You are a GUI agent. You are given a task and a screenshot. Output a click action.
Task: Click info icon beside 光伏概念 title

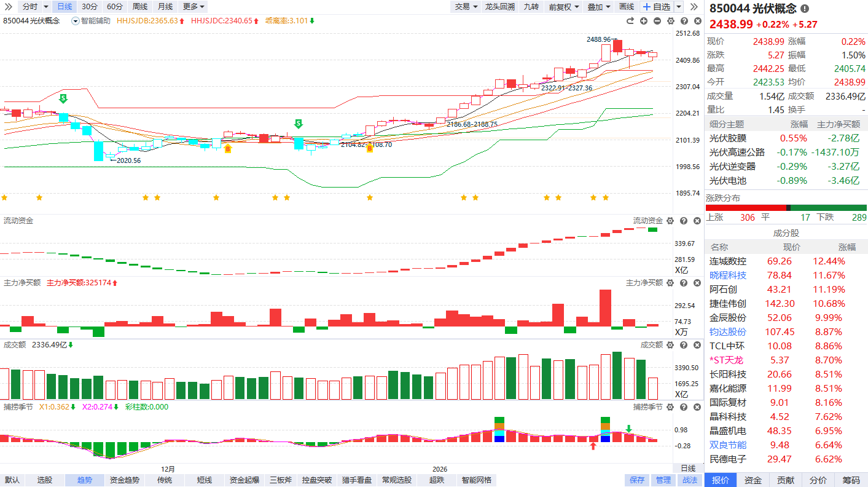click(x=805, y=9)
